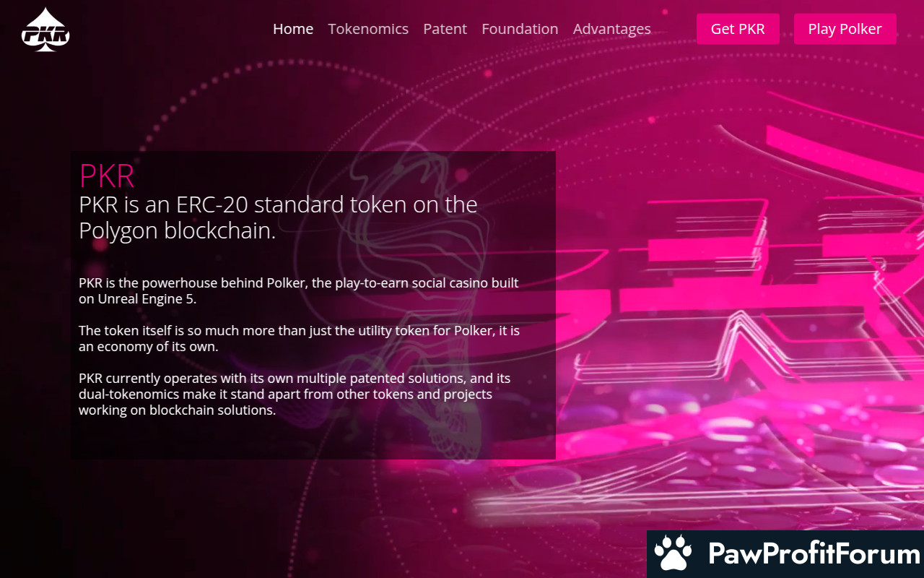Launch the game with Play Polker
The image size is (924, 578).
coord(845,29)
